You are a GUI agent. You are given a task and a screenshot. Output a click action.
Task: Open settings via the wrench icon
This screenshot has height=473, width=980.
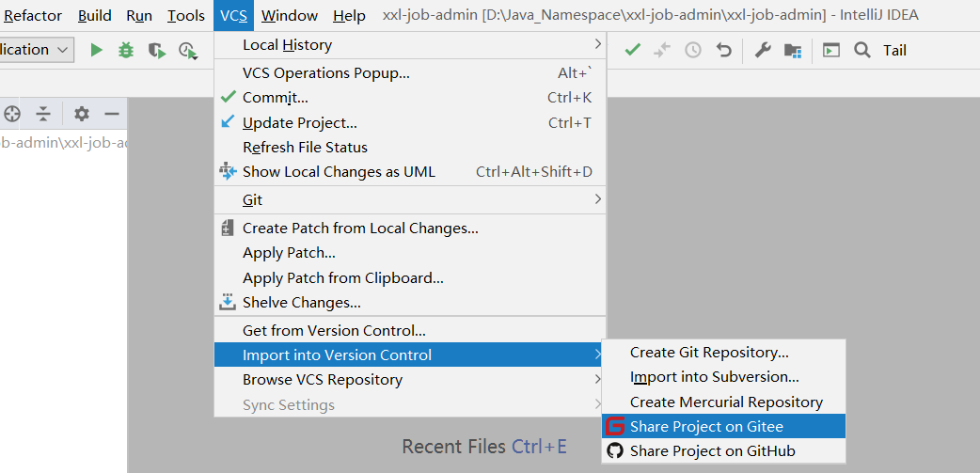(763, 50)
